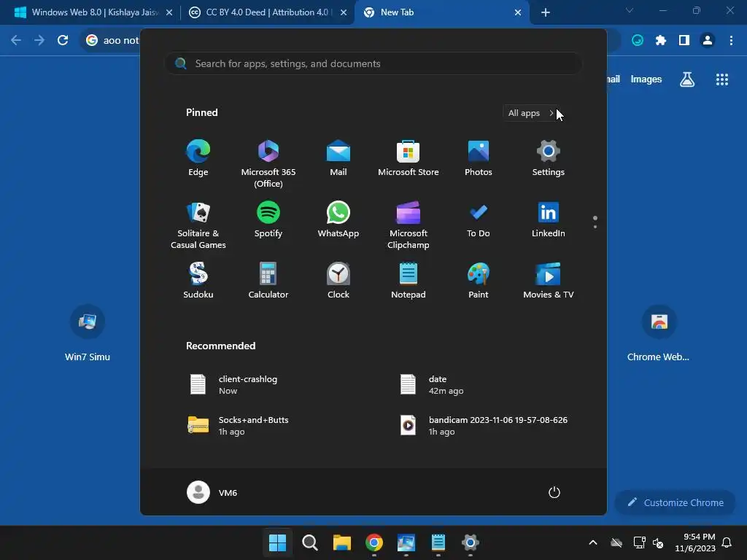Open the Edge pinned app

(198, 158)
